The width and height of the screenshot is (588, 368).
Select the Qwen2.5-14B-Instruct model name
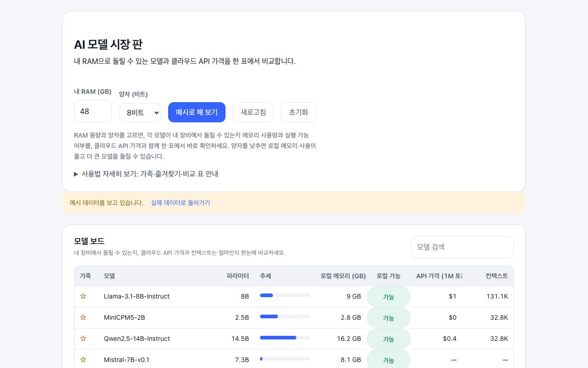coord(137,339)
